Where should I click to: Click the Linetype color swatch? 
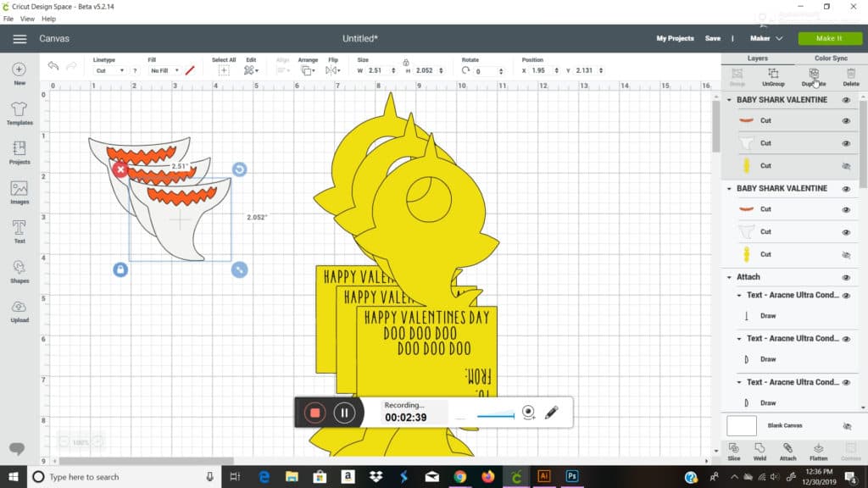click(x=190, y=71)
